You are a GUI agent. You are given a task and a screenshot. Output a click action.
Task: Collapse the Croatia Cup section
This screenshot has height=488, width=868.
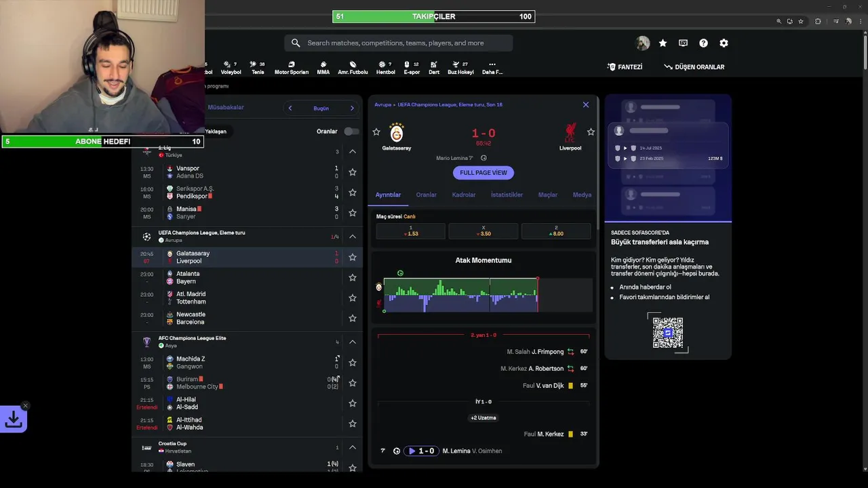click(x=353, y=447)
